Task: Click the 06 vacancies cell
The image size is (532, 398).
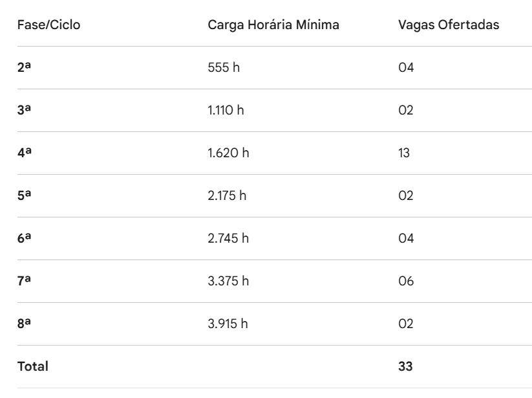Action: pos(406,281)
